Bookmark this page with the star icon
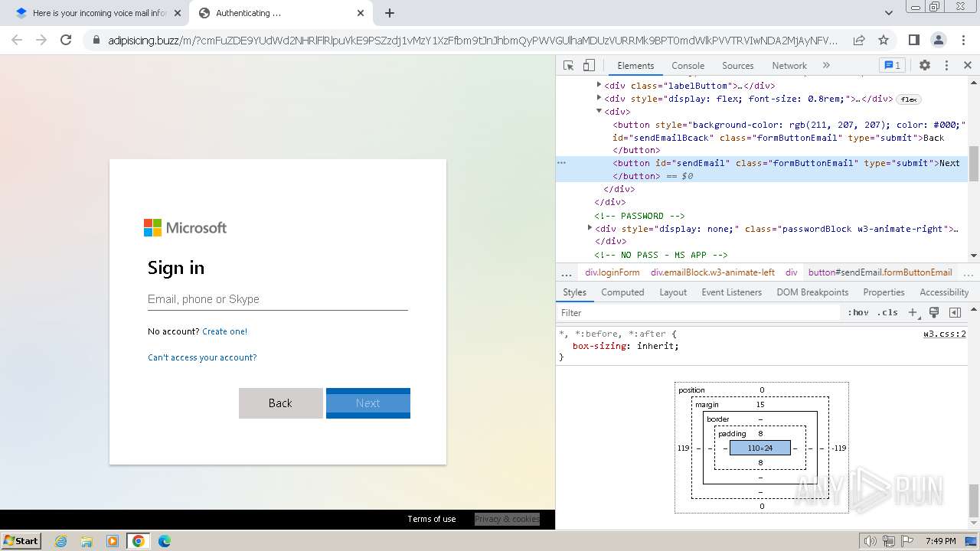980x551 pixels. 884,40
